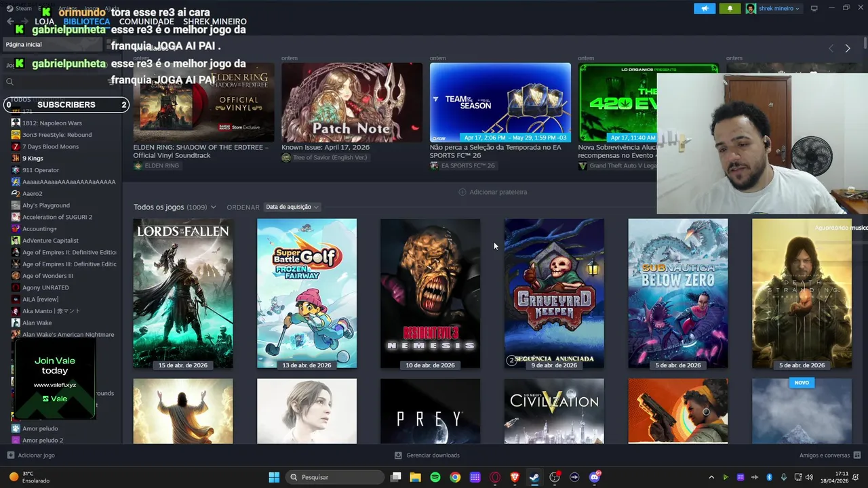The width and height of the screenshot is (868, 488).
Task: Switch to Big Picture mode icon
Action: [814, 9]
